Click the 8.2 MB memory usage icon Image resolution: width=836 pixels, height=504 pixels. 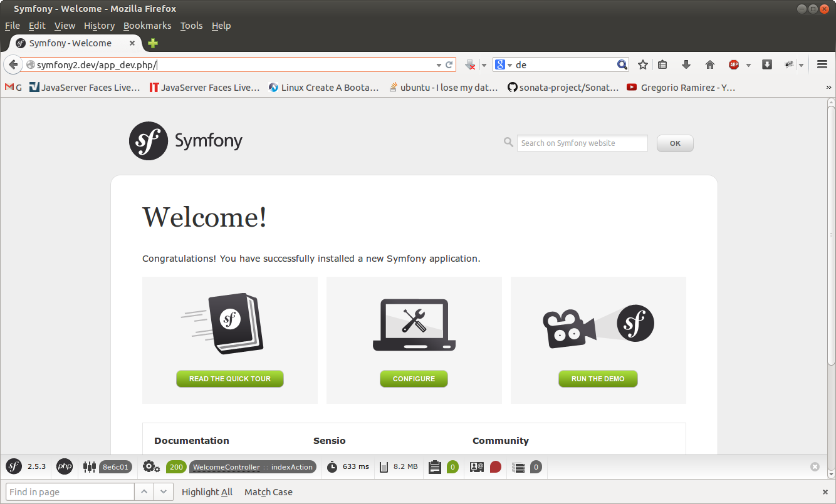pos(385,466)
